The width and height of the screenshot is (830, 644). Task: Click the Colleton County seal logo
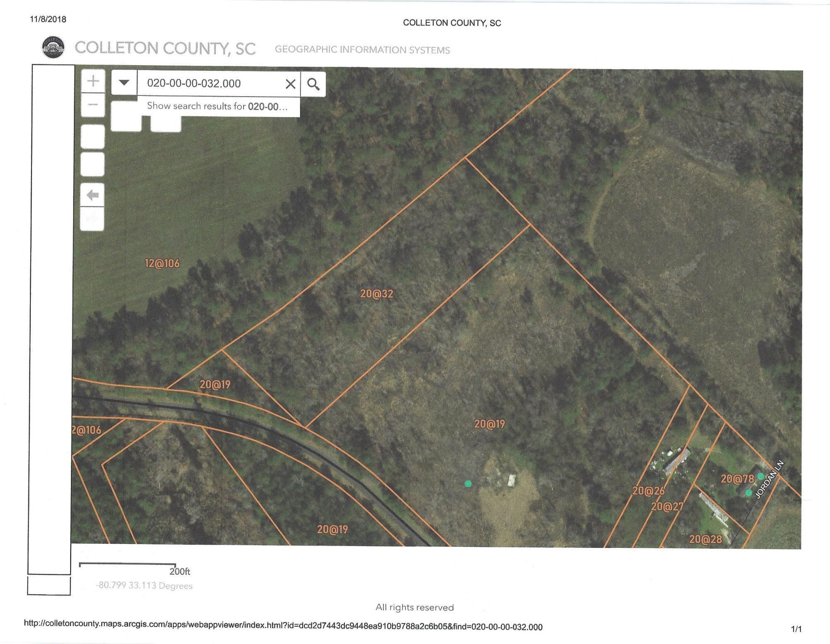[54, 47]
